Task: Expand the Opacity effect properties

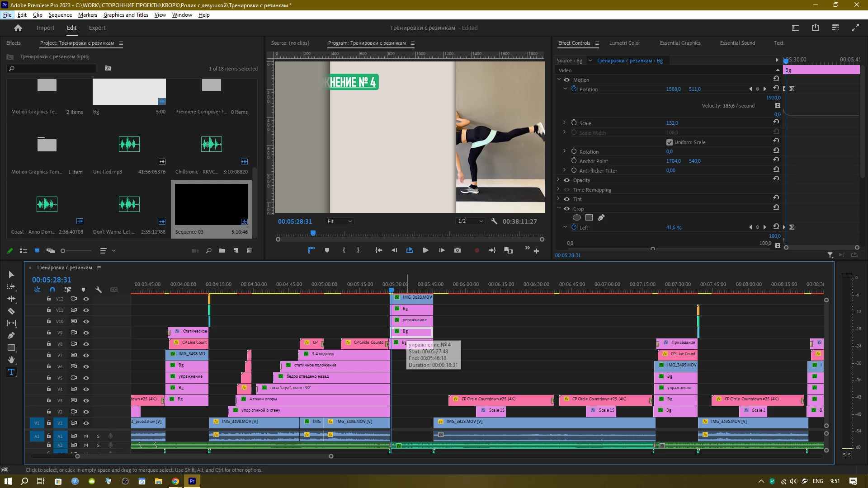Action: click(559, 180)
